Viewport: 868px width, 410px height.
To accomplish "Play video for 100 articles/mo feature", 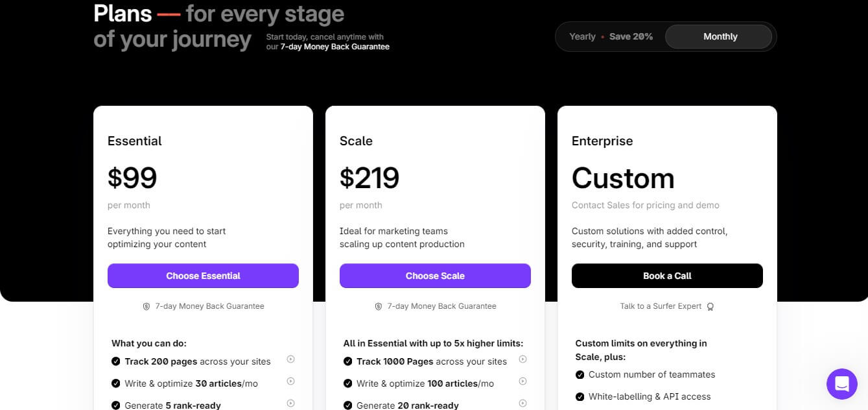I will point(523,381).
